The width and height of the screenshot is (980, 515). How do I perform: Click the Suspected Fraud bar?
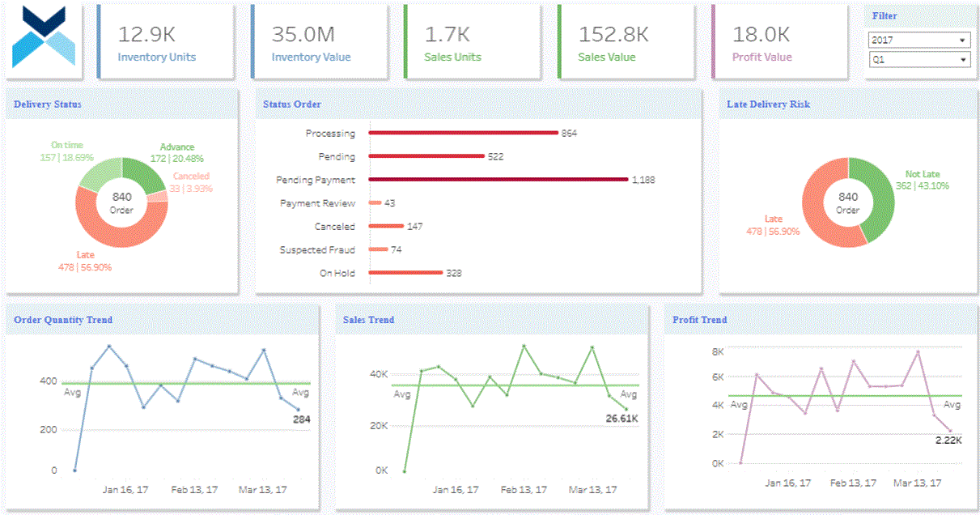pos(378,250)
